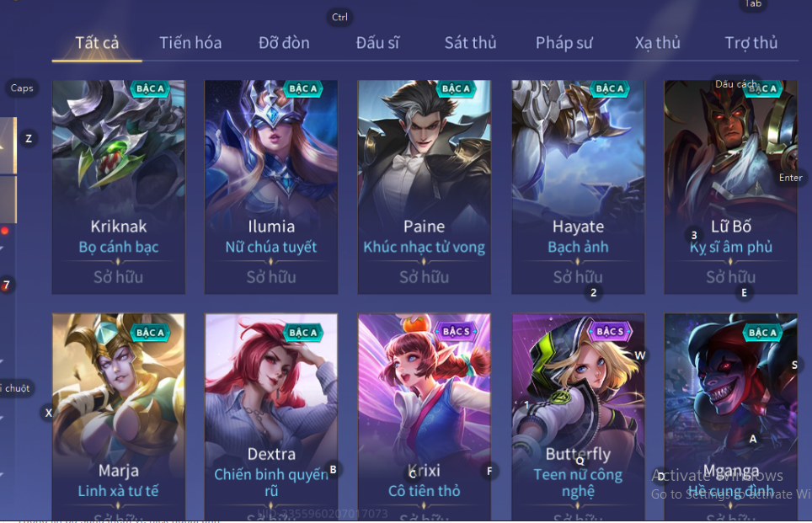Select the Trợ thủ tab
812x523 pixels.
click(x=751, y=42)
